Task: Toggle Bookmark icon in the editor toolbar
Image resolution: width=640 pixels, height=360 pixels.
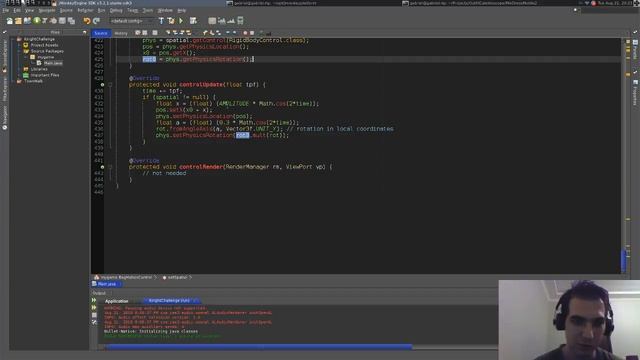Action: point(218,33)
